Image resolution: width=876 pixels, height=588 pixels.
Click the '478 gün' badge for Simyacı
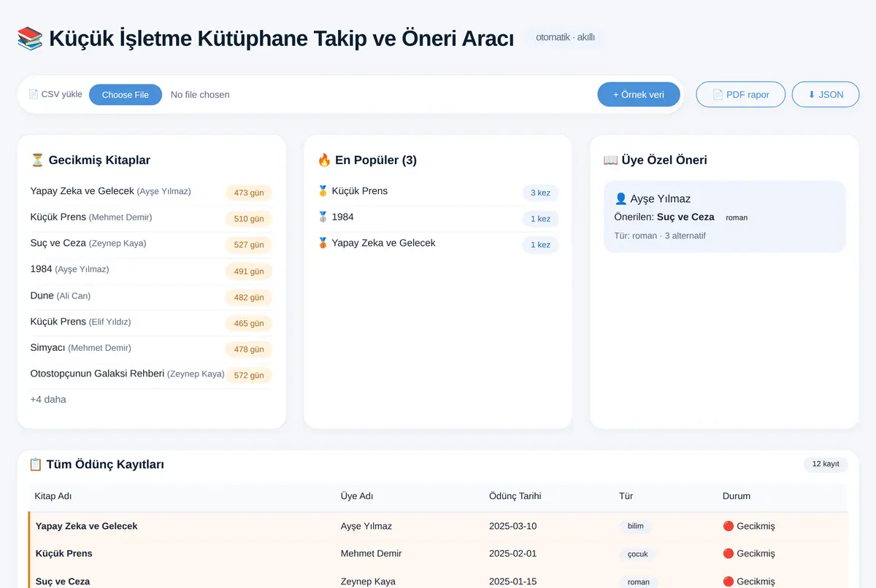pos(249,349)
